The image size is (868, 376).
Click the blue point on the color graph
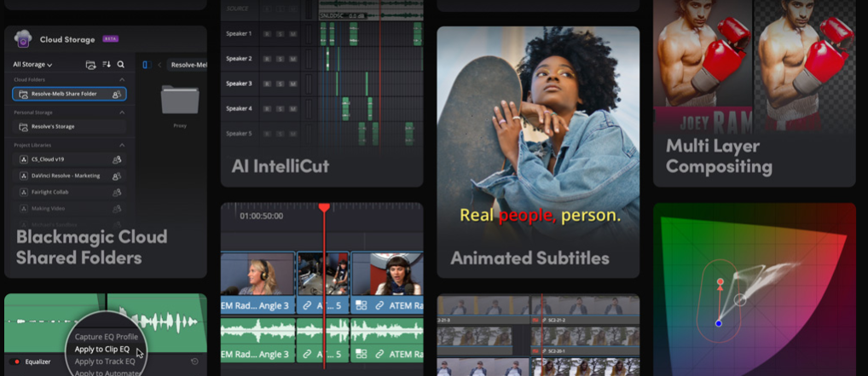click(x=719, y=323)
